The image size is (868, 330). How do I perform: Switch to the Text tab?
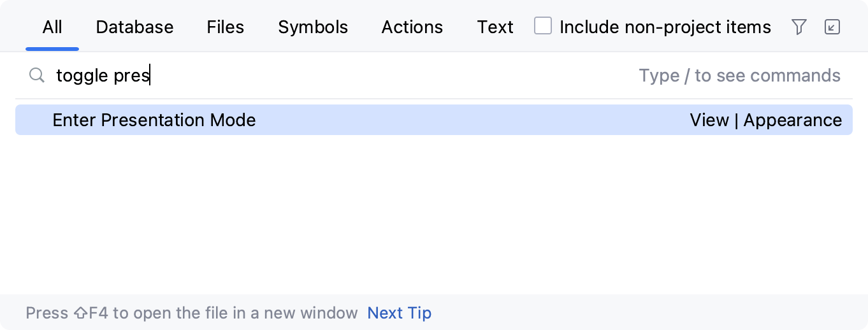tap(495, 27)
